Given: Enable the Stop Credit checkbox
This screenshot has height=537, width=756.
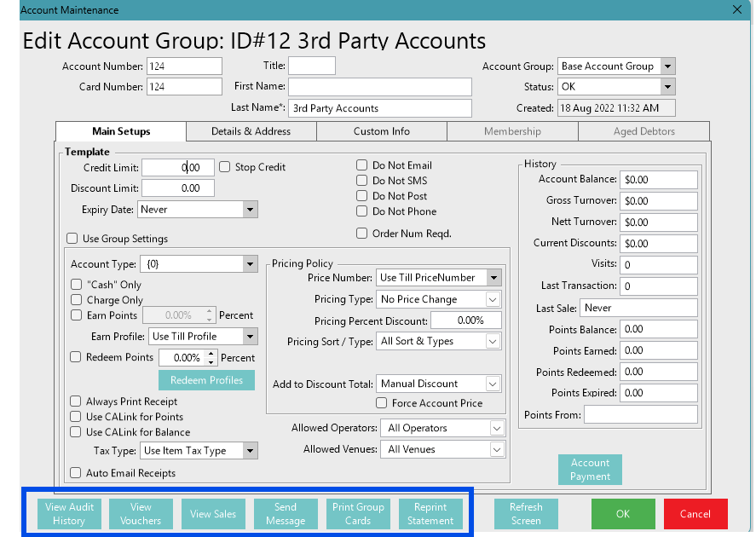Looking at the screenshot, I should click(x=226, y=167).
